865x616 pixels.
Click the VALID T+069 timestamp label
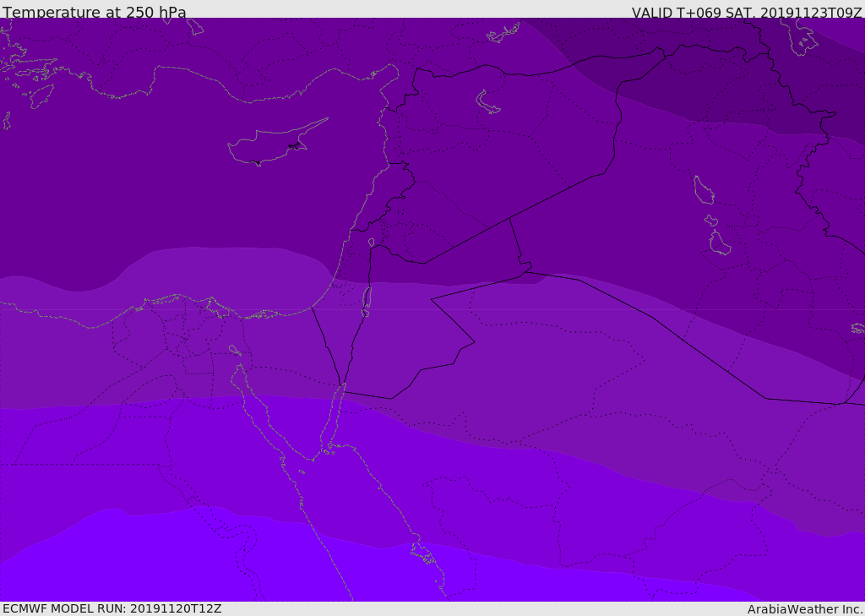[x=747, y=12]
